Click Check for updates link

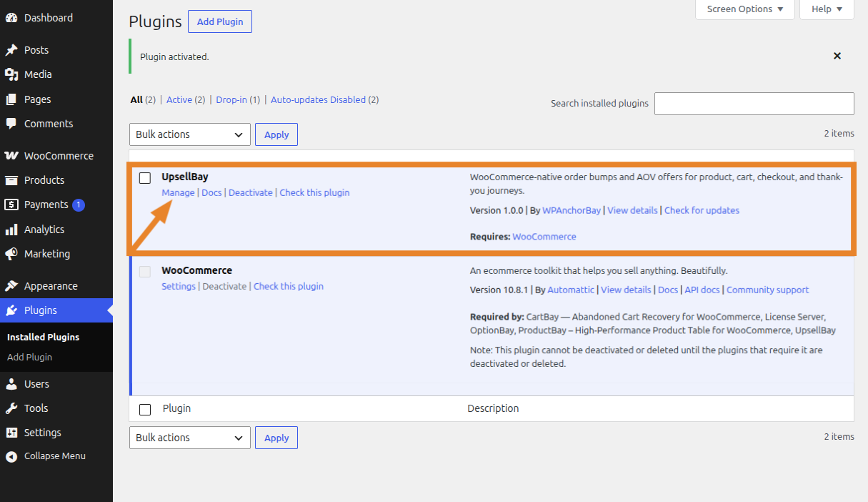[702, 210]
